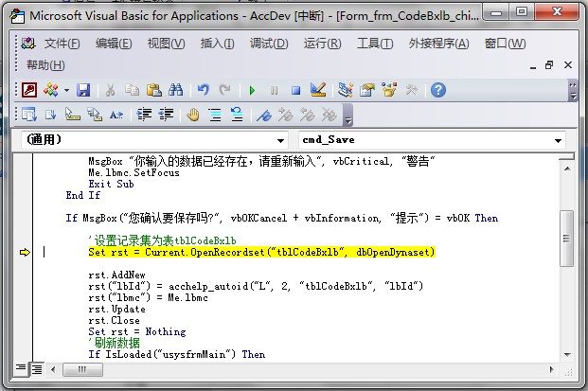Go to the Previous Bookmark icon
588x391 pixels.
point(307,115)
